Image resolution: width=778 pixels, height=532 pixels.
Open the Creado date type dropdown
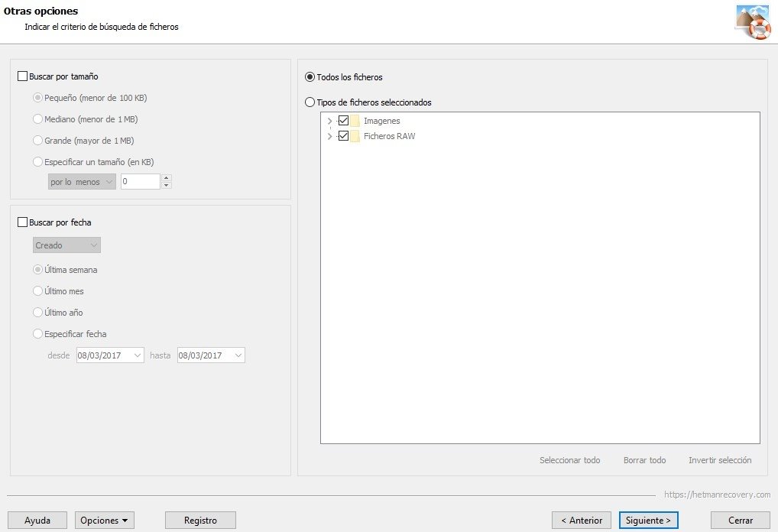click(67, 245)
